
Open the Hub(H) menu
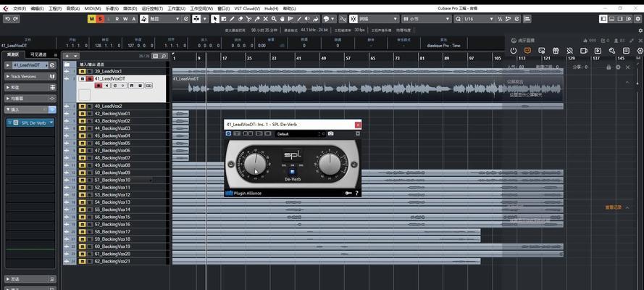pos(272,8)
